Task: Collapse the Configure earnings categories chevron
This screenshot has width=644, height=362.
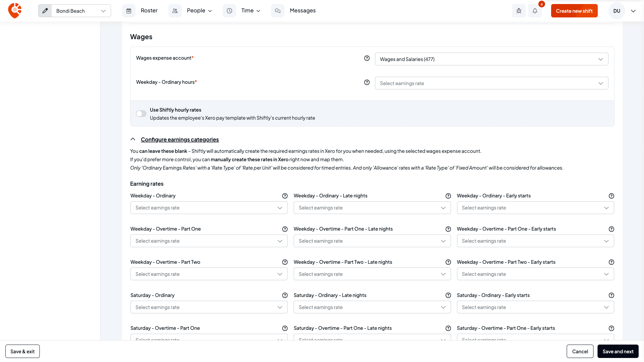Action: [x=133, y=139]
